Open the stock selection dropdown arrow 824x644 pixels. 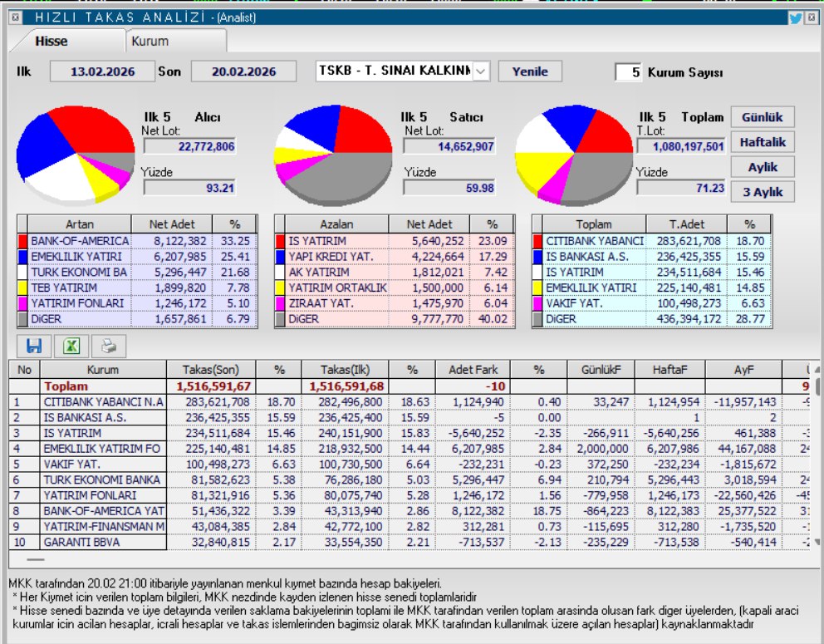click(481, 71)
